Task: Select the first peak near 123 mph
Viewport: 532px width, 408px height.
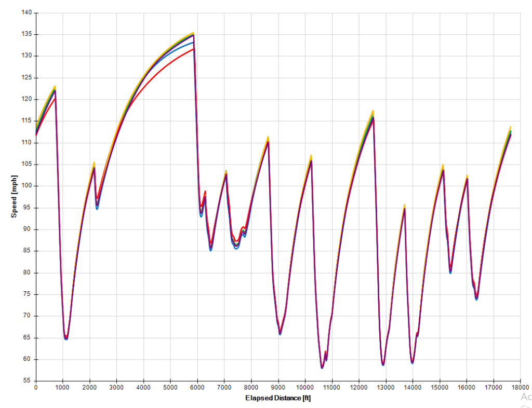Action: click(x=55, y=87)
